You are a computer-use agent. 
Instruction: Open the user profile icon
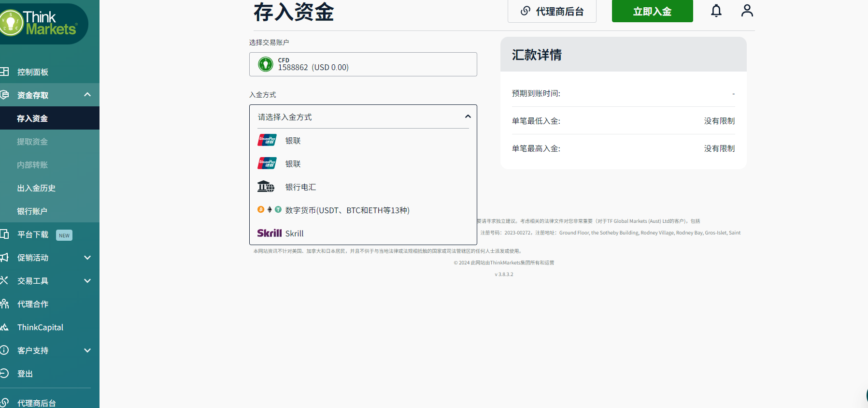click(747, 11)
